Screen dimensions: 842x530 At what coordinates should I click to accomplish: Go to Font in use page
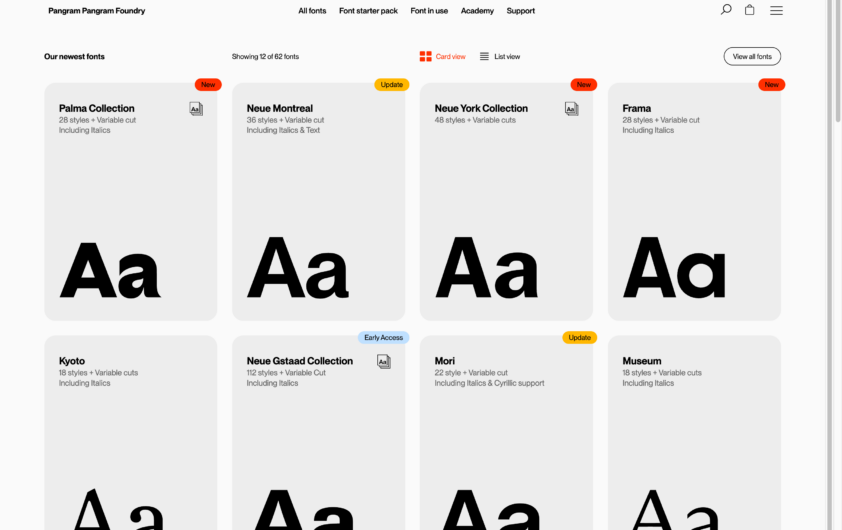tap(429, 11)
